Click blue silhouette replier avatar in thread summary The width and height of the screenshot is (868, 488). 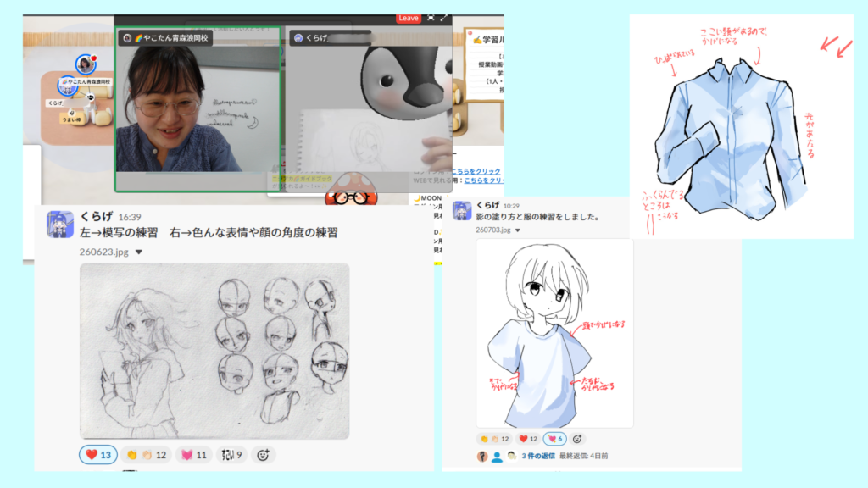click(x=497, y=457)
